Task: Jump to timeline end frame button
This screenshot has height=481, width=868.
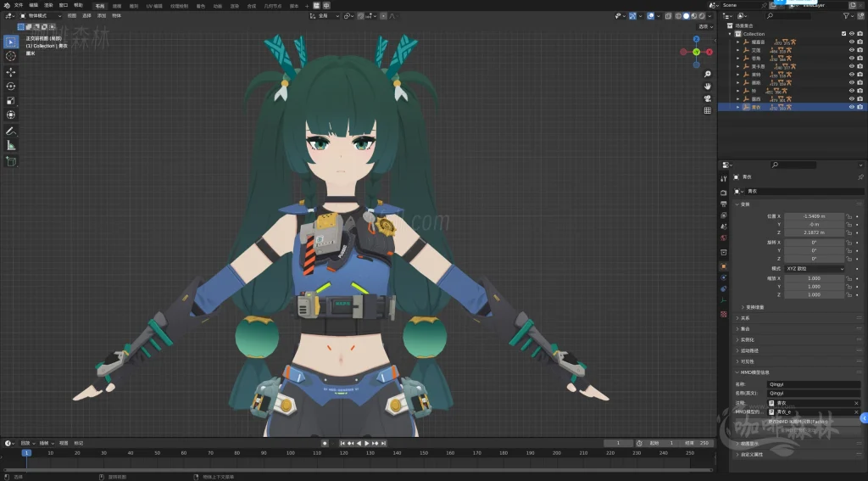Action: (x=383, y=444)
